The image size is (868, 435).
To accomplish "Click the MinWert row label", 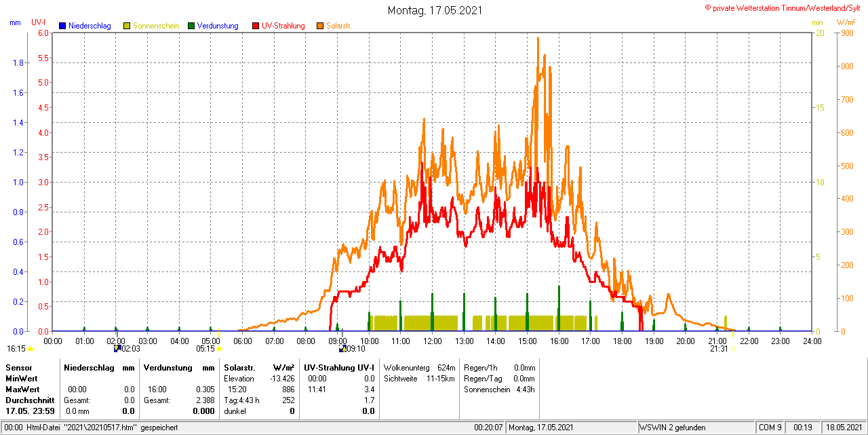I will [x=21, y=379].
